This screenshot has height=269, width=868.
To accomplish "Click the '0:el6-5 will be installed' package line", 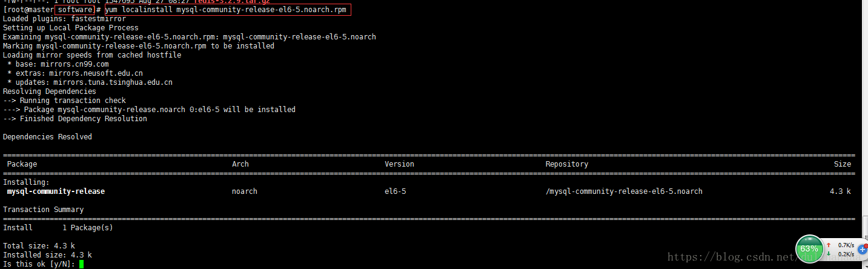I will (149, 110).
